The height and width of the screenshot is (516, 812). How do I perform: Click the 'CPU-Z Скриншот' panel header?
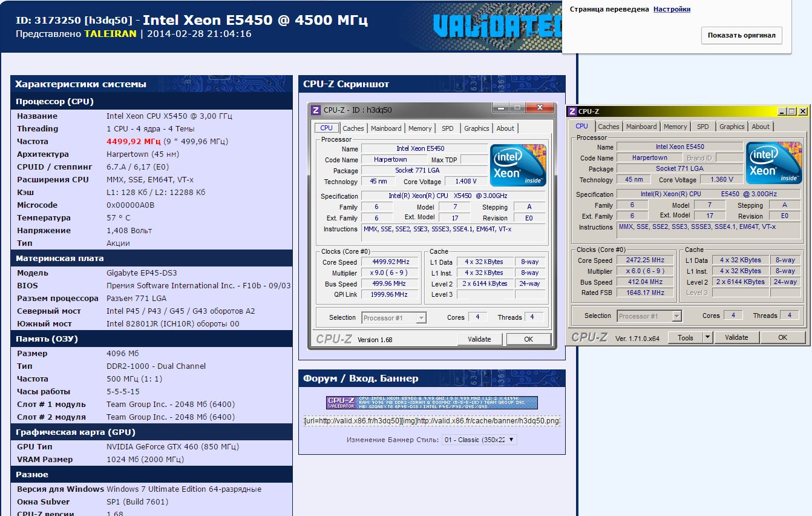pos(432,84)
